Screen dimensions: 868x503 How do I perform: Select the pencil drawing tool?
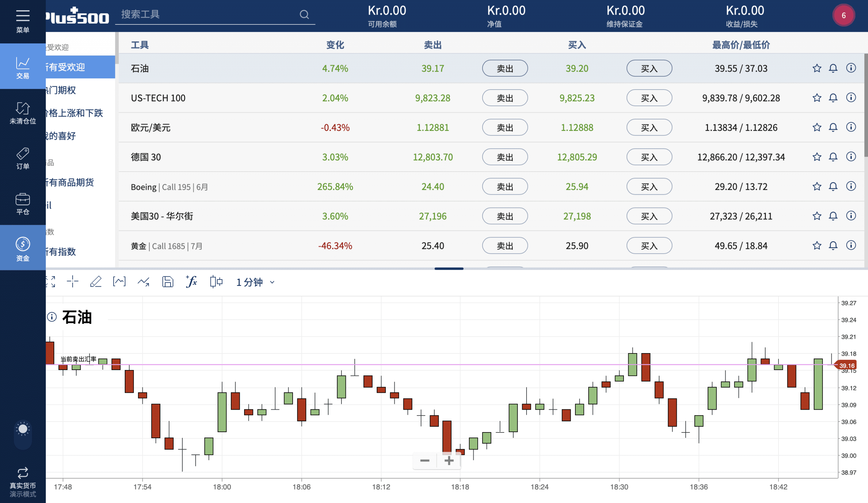(x=96, y=282)
